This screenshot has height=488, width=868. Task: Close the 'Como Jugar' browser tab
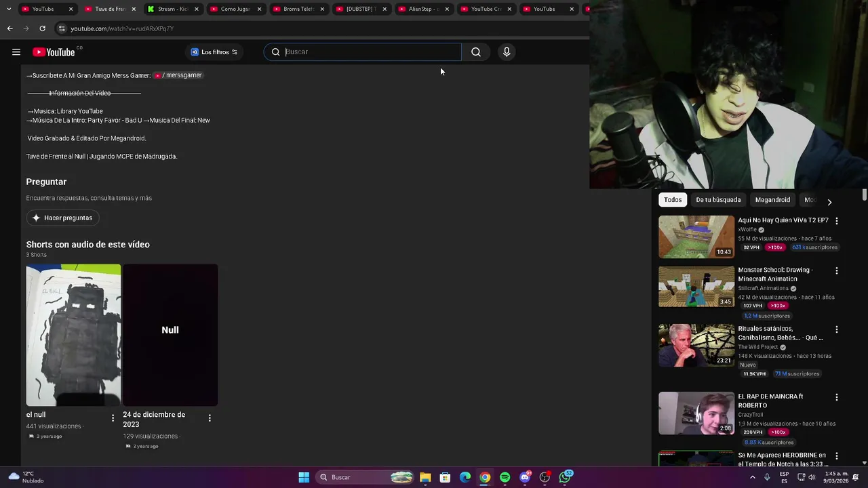(259, 9)
